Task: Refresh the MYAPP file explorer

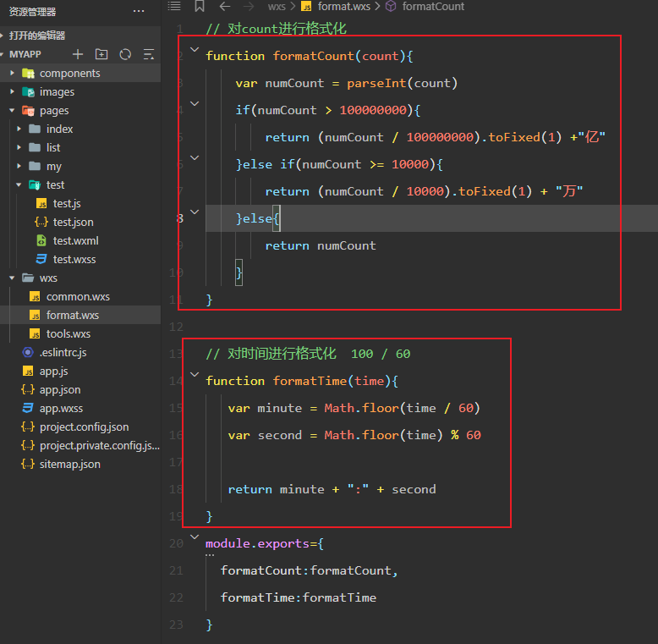Action: [x=125, y=54]
